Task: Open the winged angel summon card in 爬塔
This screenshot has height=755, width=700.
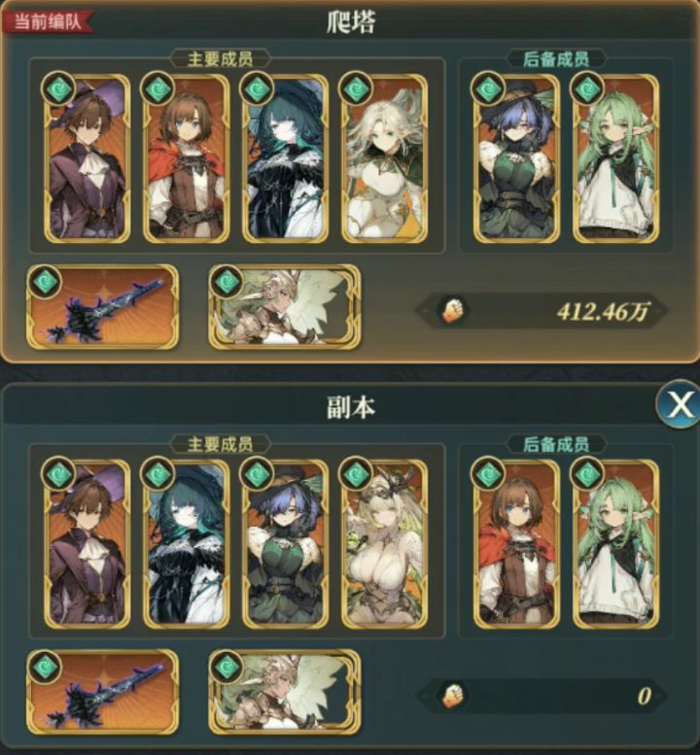Action: [x=284, y=306]
